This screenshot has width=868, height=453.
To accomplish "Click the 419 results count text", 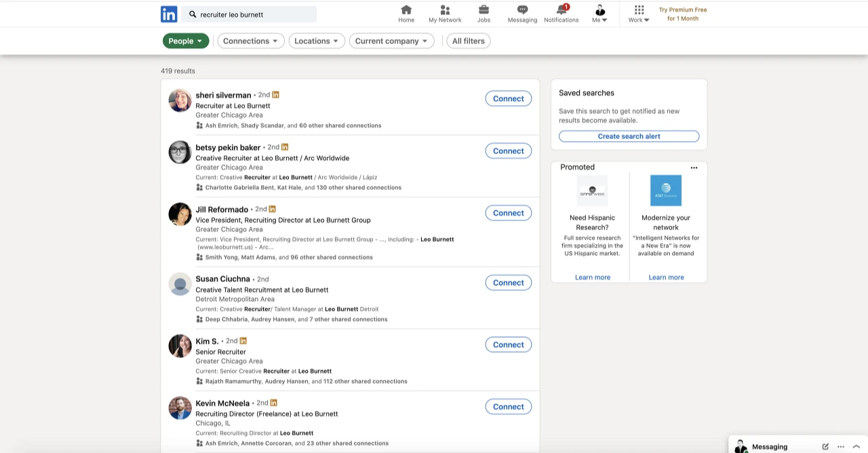I will tap(178, 71).
